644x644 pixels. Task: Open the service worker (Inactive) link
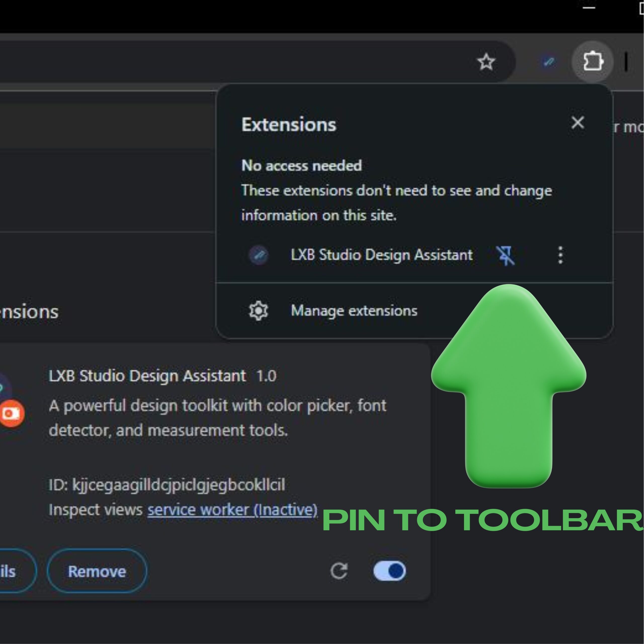click(232, 510)
